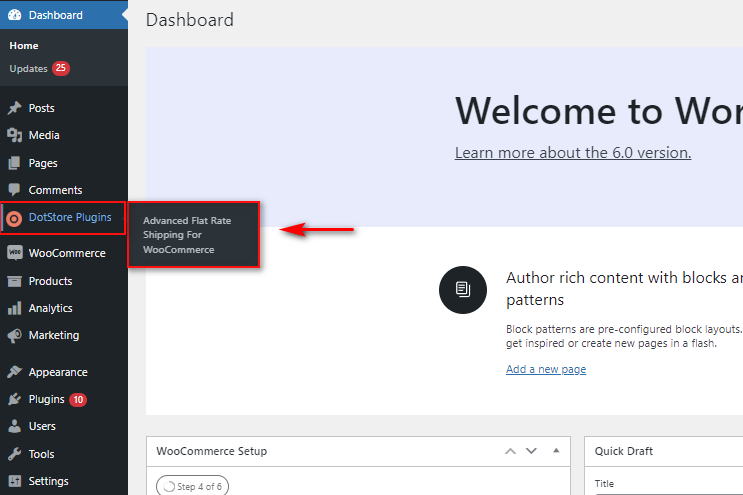
Task: Click the DotStore Plugins orange circle icon
Action: 14,218
